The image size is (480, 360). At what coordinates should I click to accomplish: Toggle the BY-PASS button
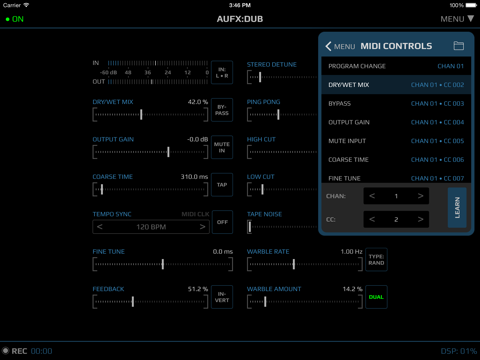tap(222, 110)
